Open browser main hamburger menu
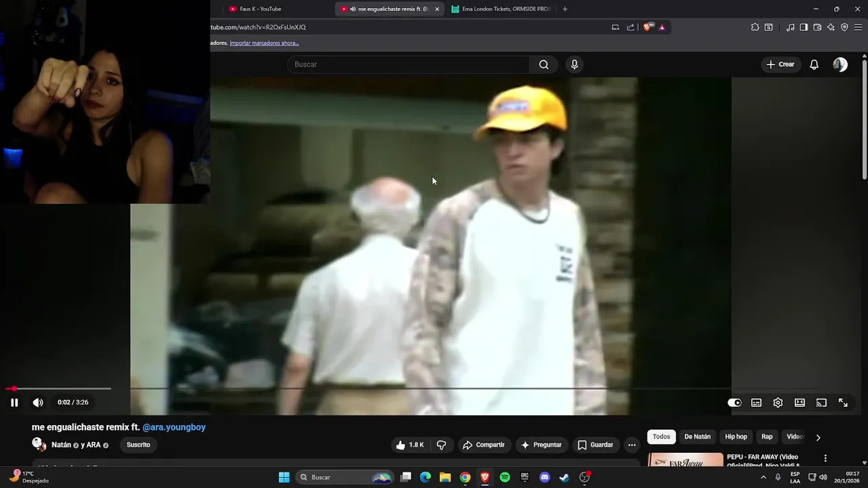868x488 pixels. [858, 27]
